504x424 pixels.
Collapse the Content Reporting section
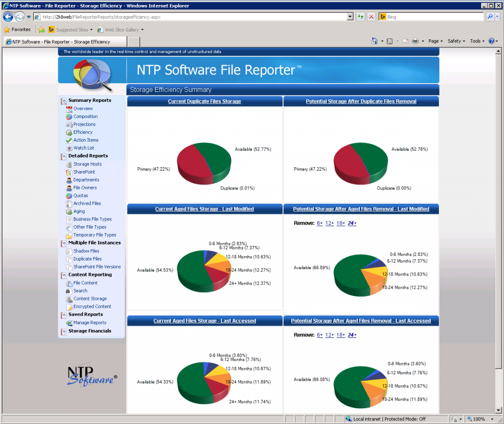pyautogui.click(x=63, y=275)
